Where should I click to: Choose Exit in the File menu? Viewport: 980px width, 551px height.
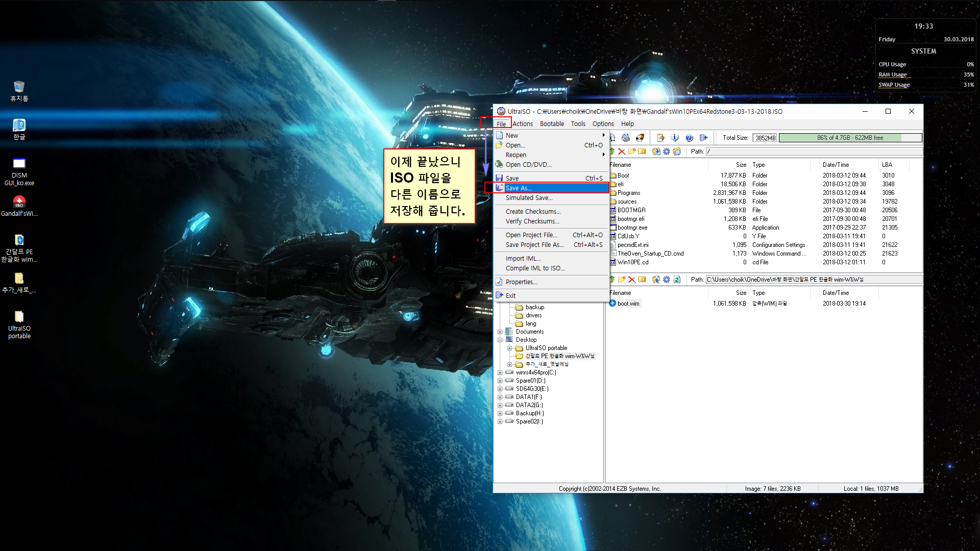click(551, 296)
